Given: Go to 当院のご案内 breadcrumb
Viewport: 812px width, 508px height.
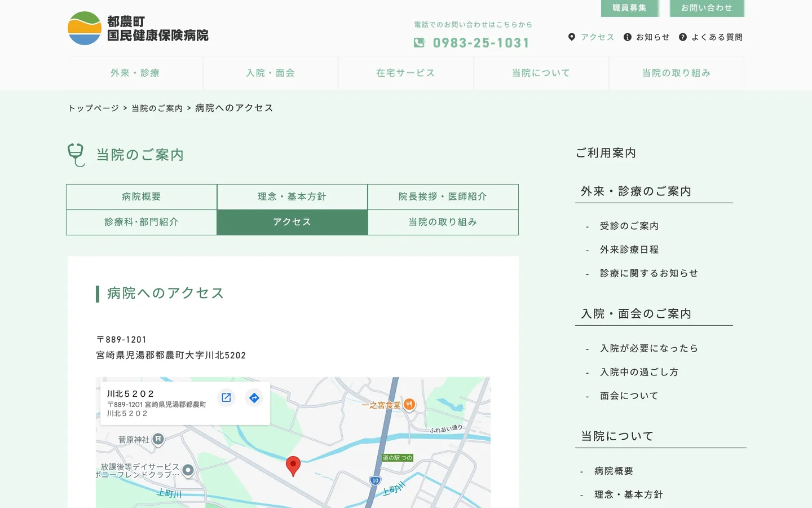Looking at the screenshot, I should click(157, 108).
